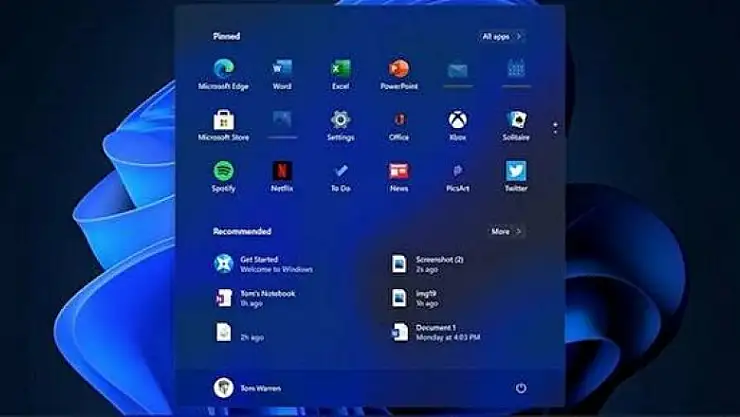
Task: Open the News app
Action: click(399, 176)
